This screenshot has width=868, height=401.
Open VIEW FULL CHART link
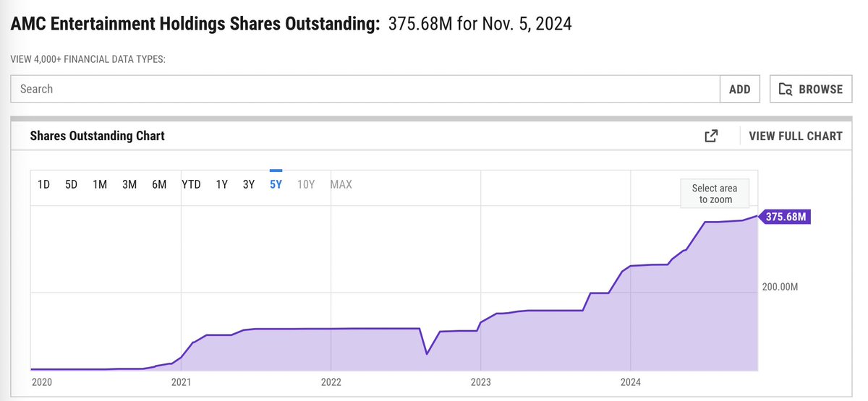(x=796, y=136)
